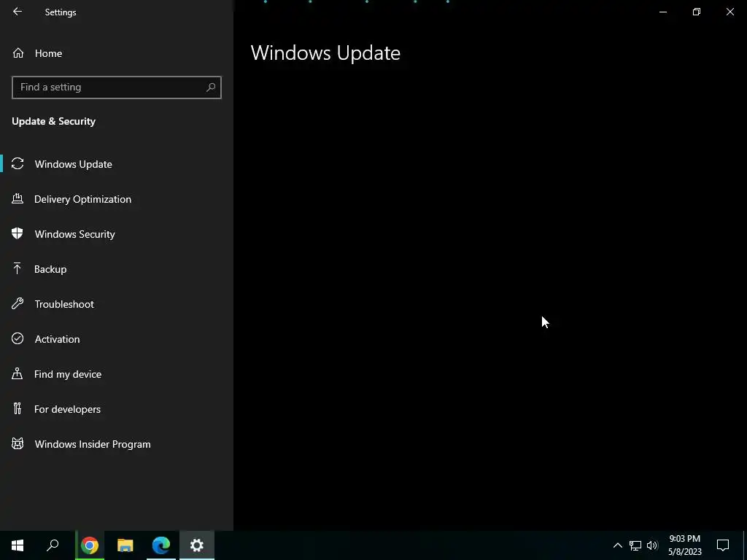Click the magnifier icon in Find a setting
The image size is (747, 560).
click(211, 87)
